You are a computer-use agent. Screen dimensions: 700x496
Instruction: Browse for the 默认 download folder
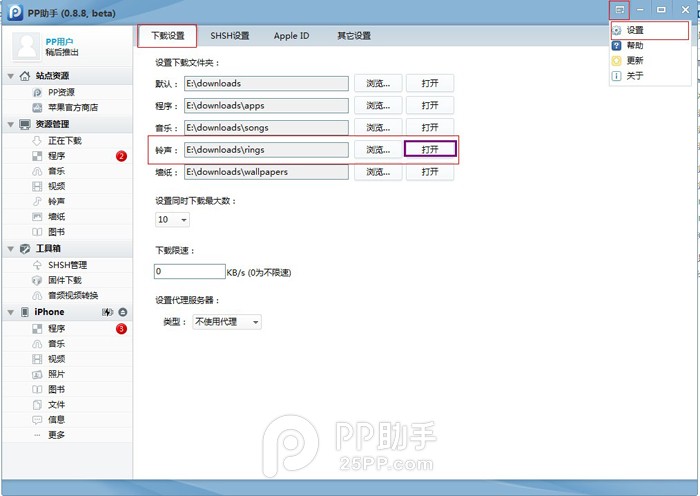tap(378, 83)
